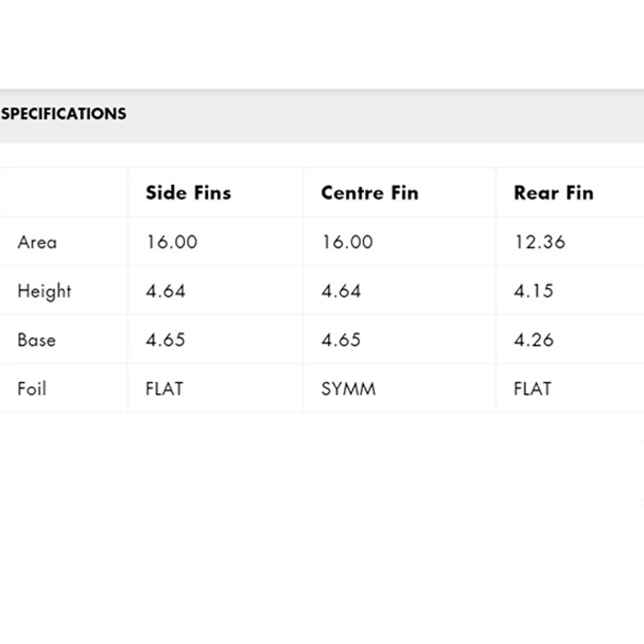Select the Side Fins height value 4.64
The width and height of the screenshot is (644, 644).
pyautogui.click(x=166, y=291)
